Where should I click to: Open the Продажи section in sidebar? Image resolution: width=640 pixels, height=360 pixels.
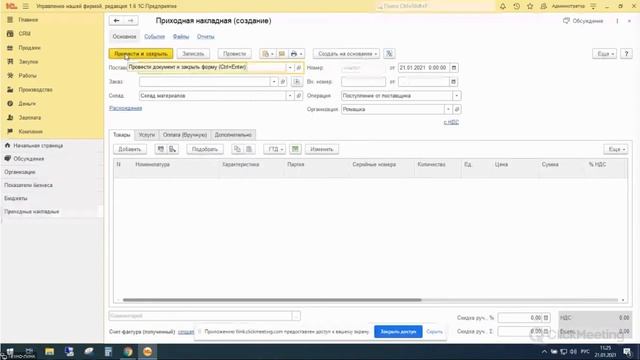pos(29,48)
